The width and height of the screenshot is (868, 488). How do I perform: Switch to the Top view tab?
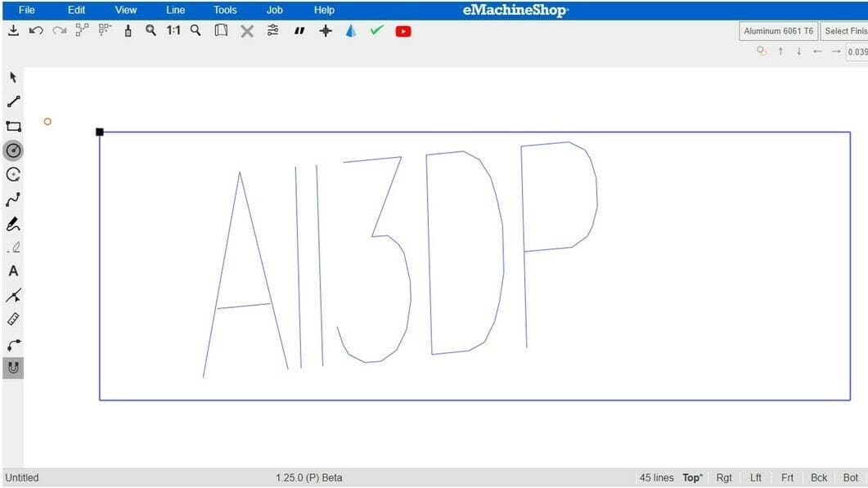tap(692, 477)
